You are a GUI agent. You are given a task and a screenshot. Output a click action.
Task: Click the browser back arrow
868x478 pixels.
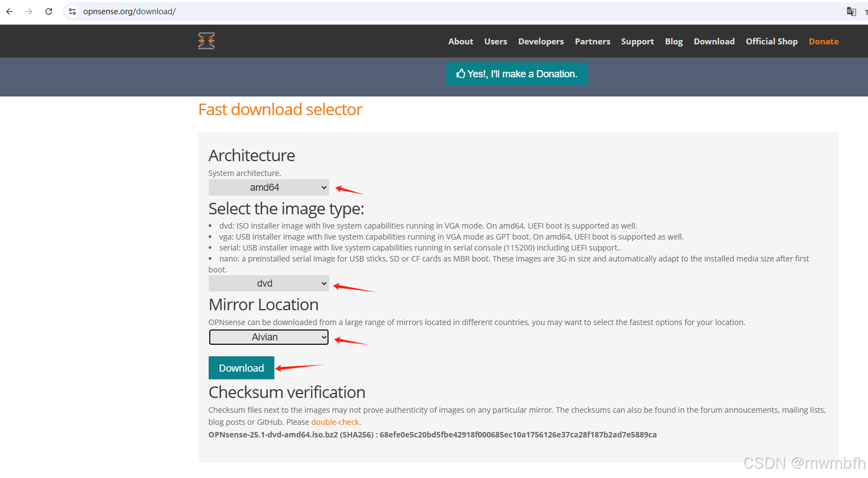click(x=9, y=12)
